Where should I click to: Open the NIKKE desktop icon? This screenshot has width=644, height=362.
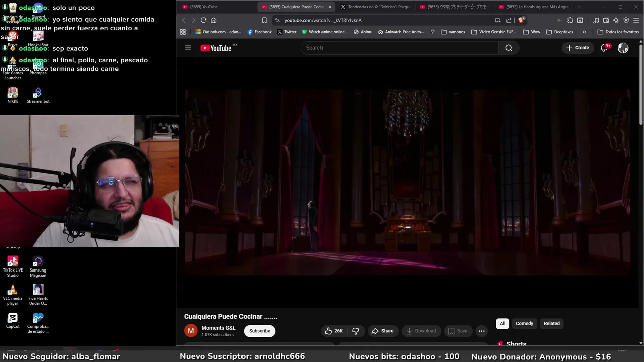13,95
